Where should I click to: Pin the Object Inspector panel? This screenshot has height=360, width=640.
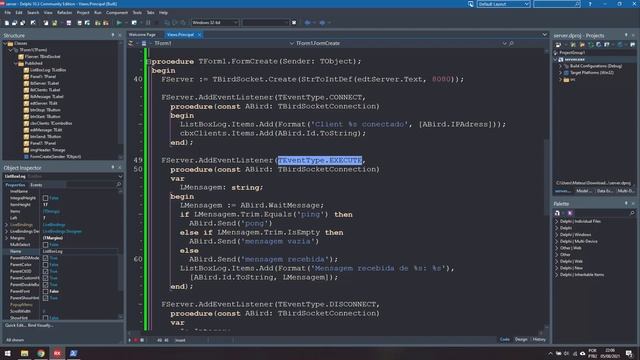point(113,168)
